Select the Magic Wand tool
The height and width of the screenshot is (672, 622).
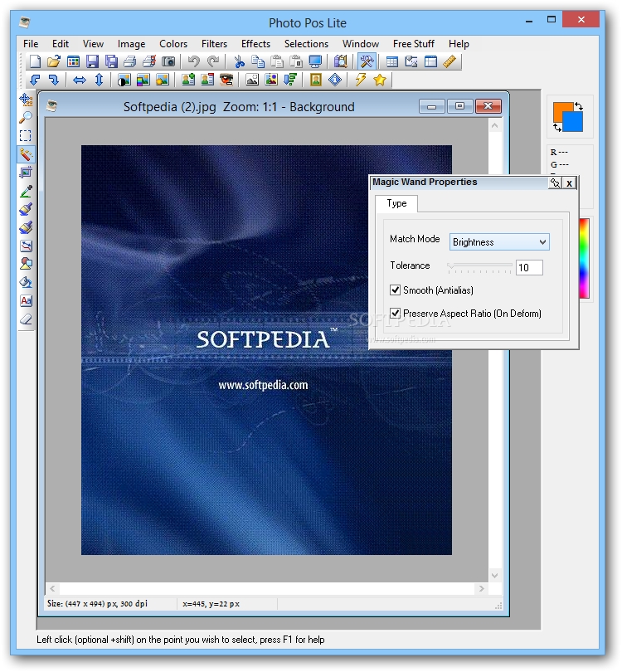[x=26, y=154]
